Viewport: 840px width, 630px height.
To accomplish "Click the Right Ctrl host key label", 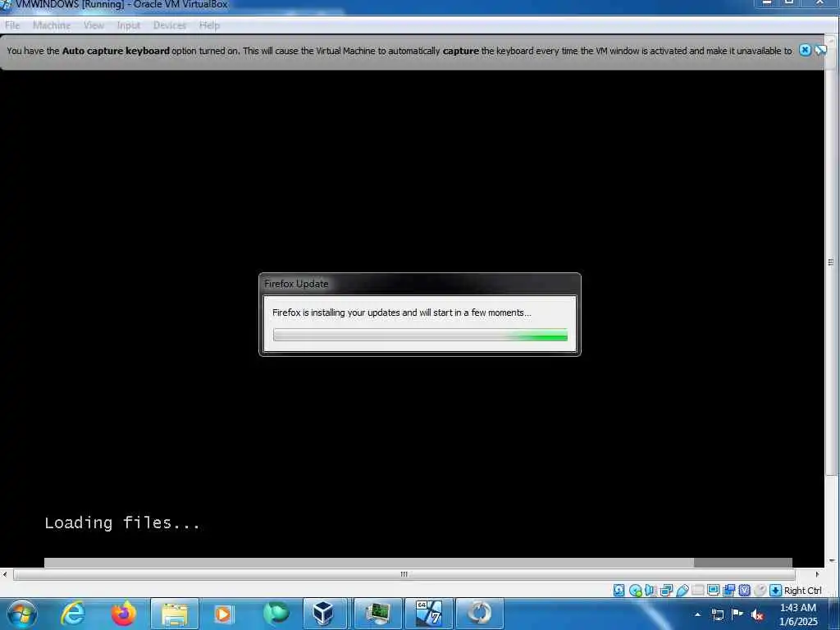I will pyautogui.click(x=802, y=591).
